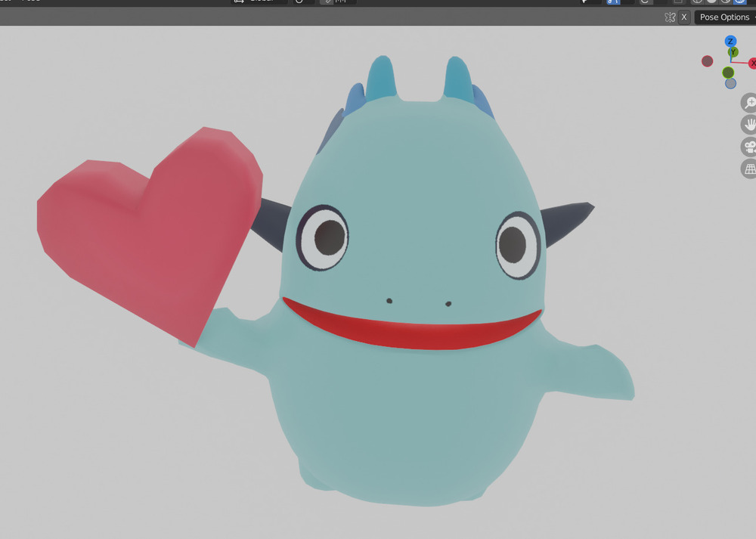Toggle the camera view icon
Image resolution: width=756 pixels, height=539 pixels.
[x=749, y=147]
